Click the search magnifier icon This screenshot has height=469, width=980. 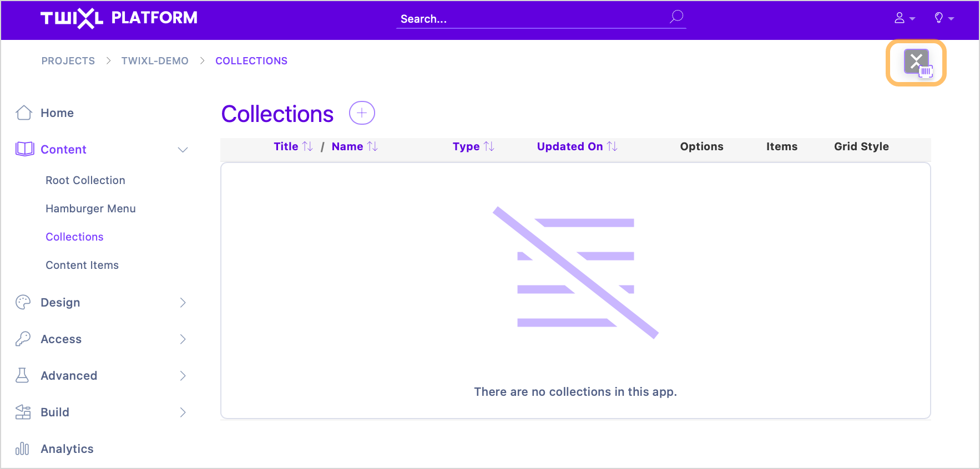pos(676,17)
